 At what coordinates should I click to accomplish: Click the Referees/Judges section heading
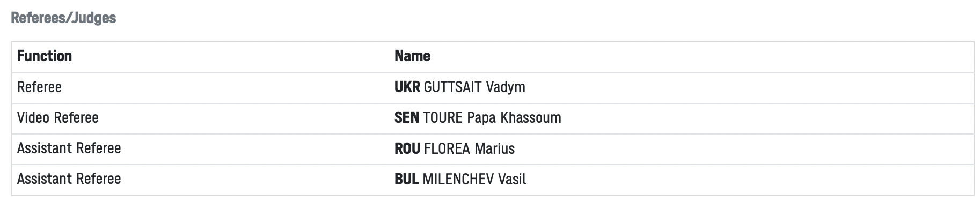[63, 18]
